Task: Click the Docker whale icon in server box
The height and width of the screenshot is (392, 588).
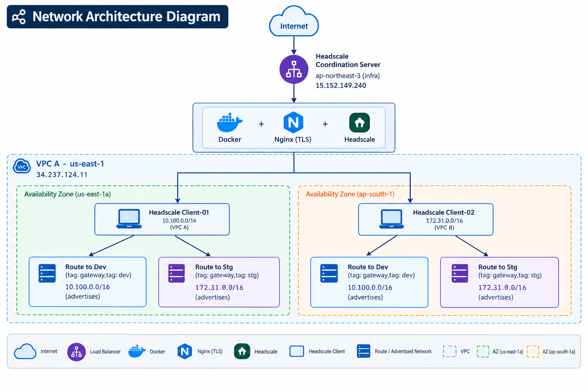Action: [x=230, y=123]
